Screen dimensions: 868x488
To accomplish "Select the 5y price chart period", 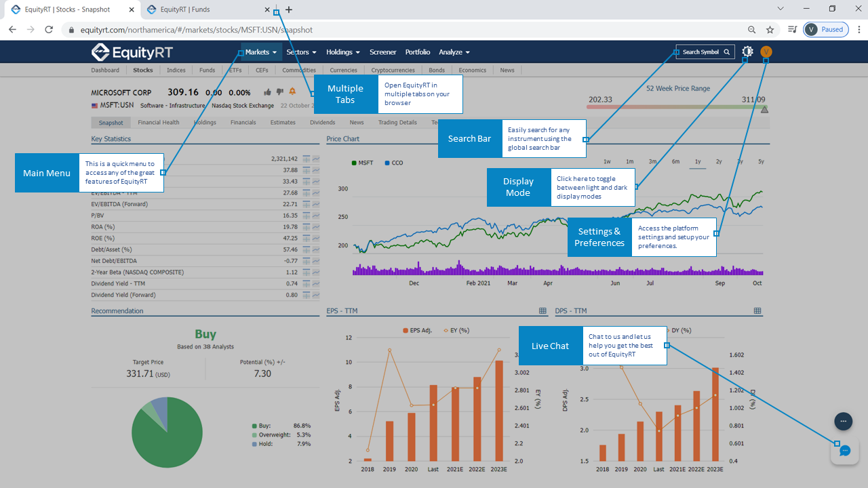I will tap(761, 162).
